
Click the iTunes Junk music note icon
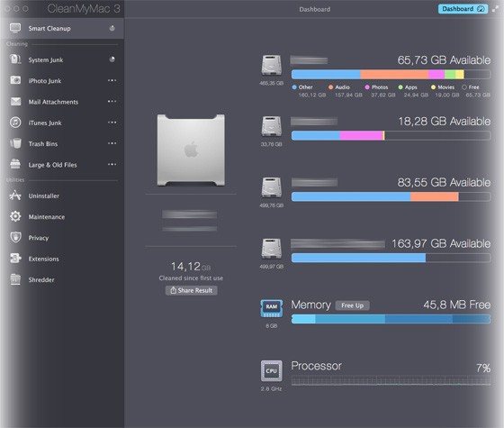pos(15,123)
